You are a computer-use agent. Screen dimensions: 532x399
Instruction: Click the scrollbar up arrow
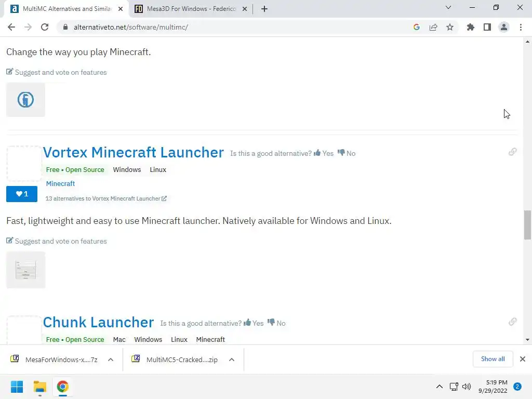click(x=528, y=42)
